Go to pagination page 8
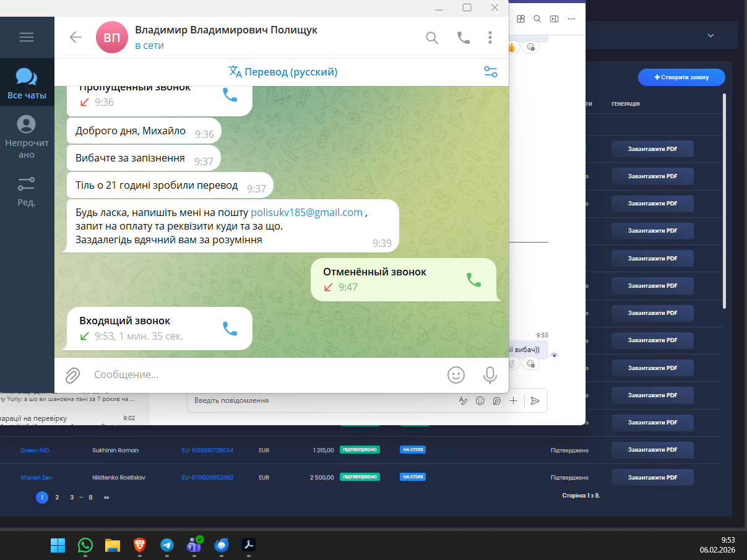Image resolution: width=747 pixels, height=560 pixels. coord(90,497)
